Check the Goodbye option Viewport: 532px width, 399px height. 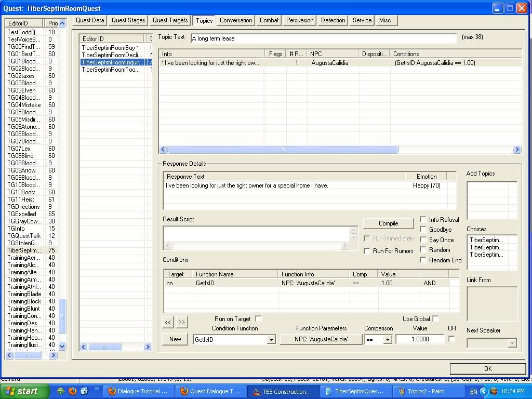423,230
